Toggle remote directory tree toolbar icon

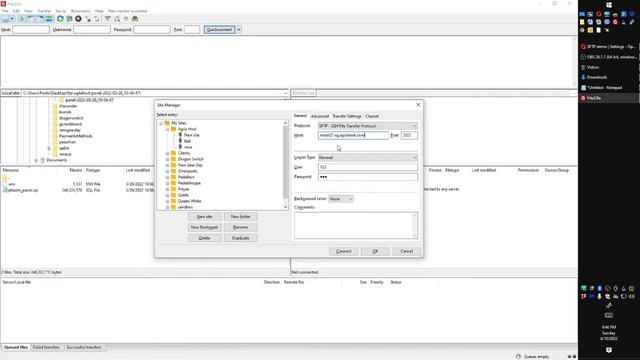[x=40, y=19]
